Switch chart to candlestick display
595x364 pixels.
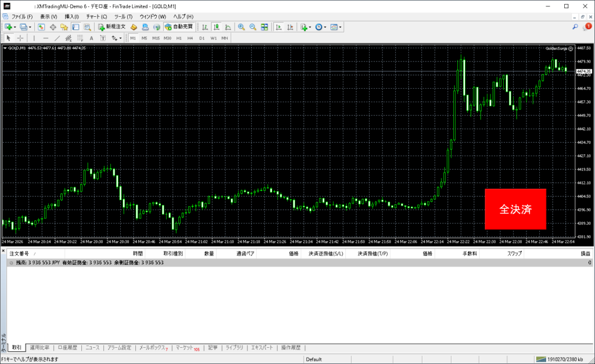coord(216,27)
